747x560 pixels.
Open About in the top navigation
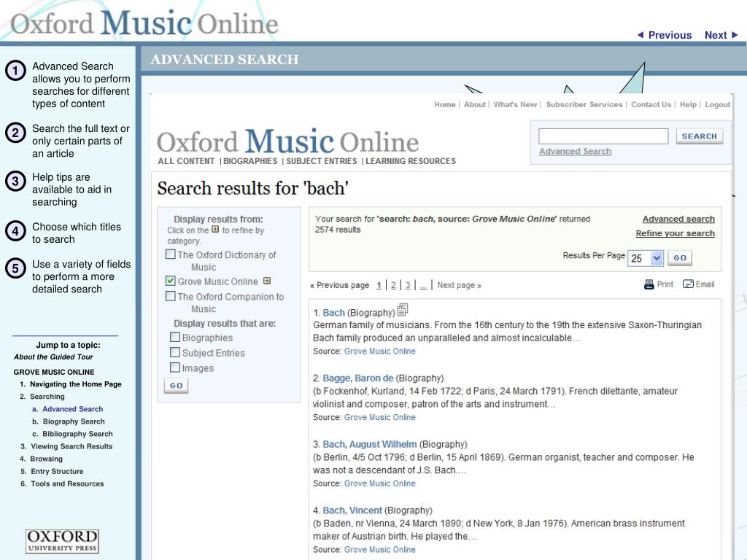coord(475,104)
